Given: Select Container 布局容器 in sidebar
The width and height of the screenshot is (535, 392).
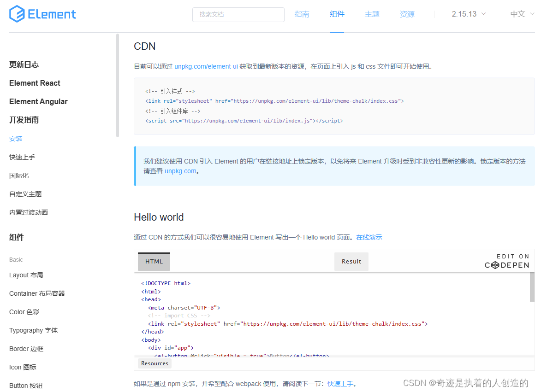Looking at the screenshot, I should pos(37,293).
